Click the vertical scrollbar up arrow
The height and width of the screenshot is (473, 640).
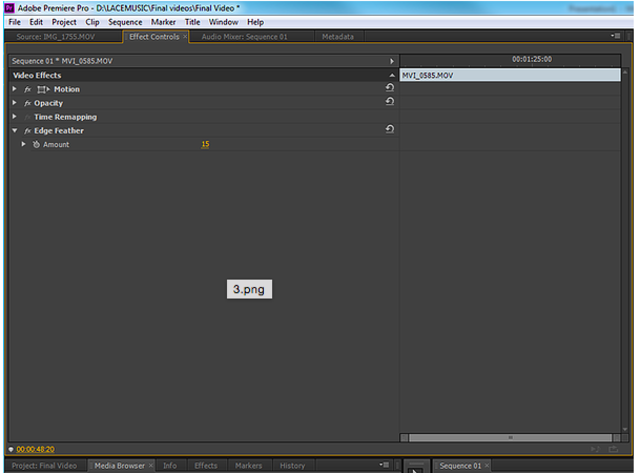pos(625,72)
